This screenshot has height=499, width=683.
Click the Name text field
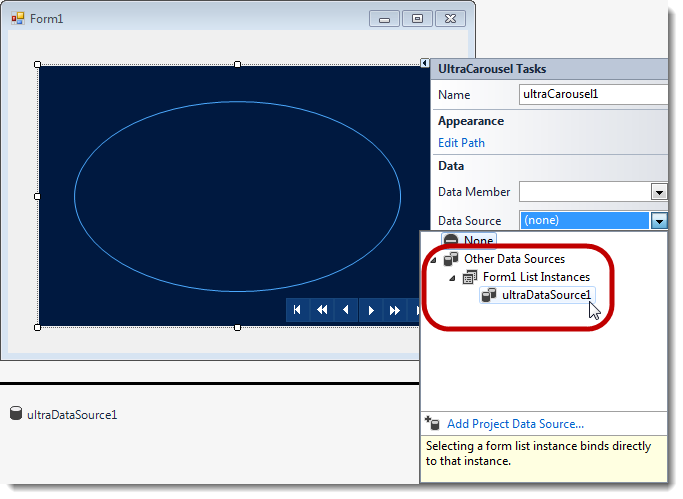[x=592, y=94]
